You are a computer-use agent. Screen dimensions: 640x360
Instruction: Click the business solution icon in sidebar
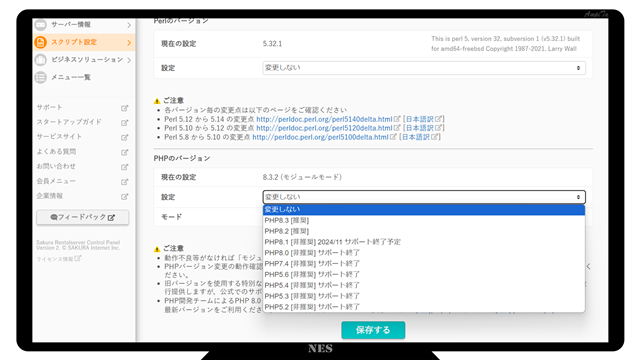pyautogui.click(x=40, y=60)
